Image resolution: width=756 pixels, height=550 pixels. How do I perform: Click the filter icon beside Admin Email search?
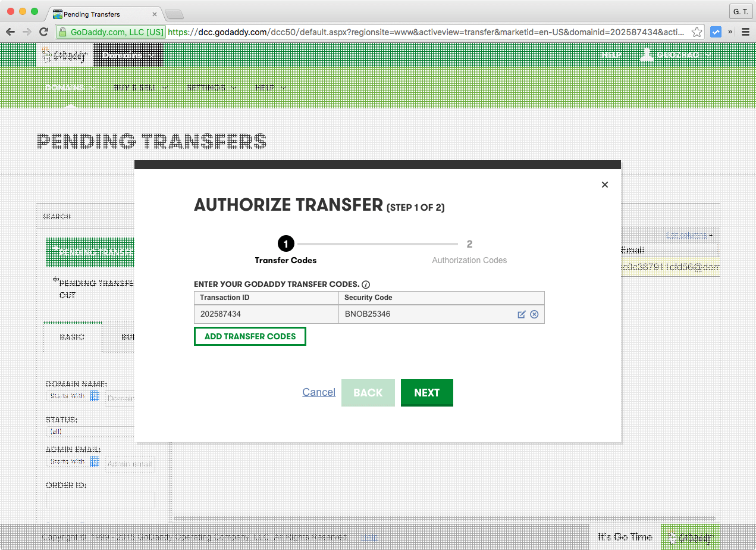click(95, 462)
